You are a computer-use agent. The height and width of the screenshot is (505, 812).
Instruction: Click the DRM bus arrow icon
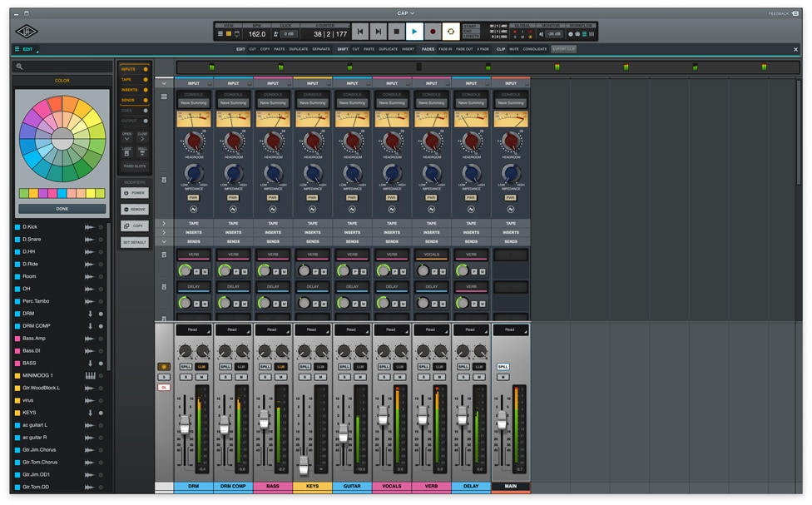(x=90, y=314)
